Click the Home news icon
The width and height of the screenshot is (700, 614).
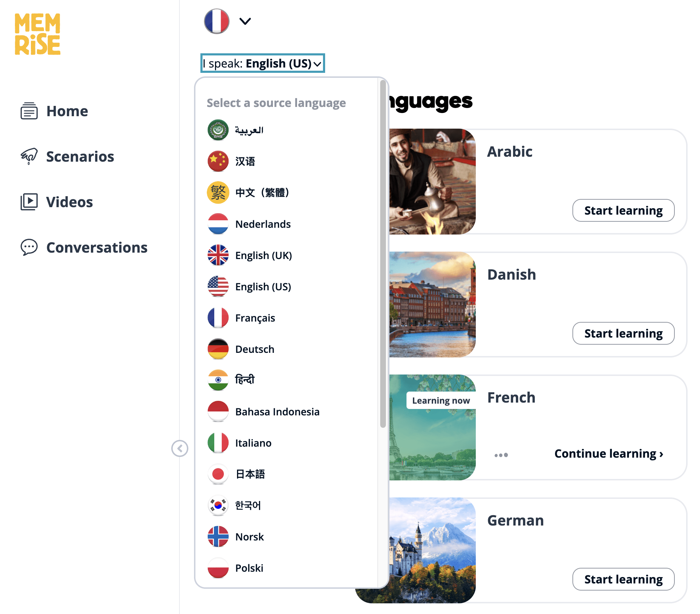[x=29, y=111]
